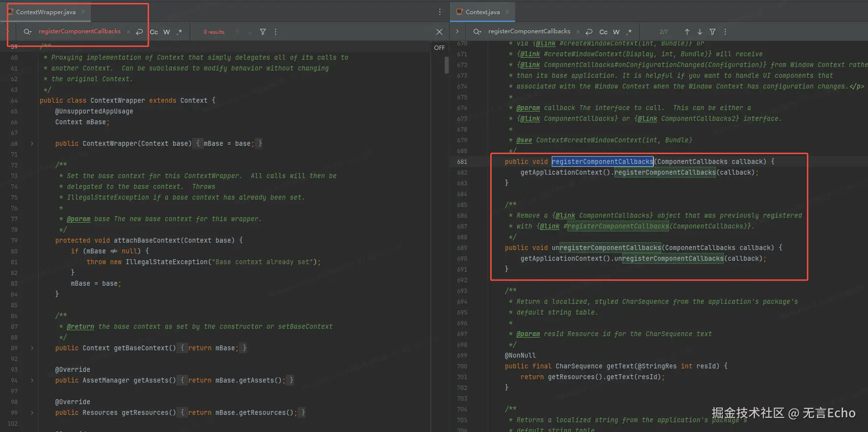Image resolution: width=868 pixels, height=432 pixels.
Task: Expand folded getBaseContext method at line 89
Action: pyautogui.click(x=32, y=348)
